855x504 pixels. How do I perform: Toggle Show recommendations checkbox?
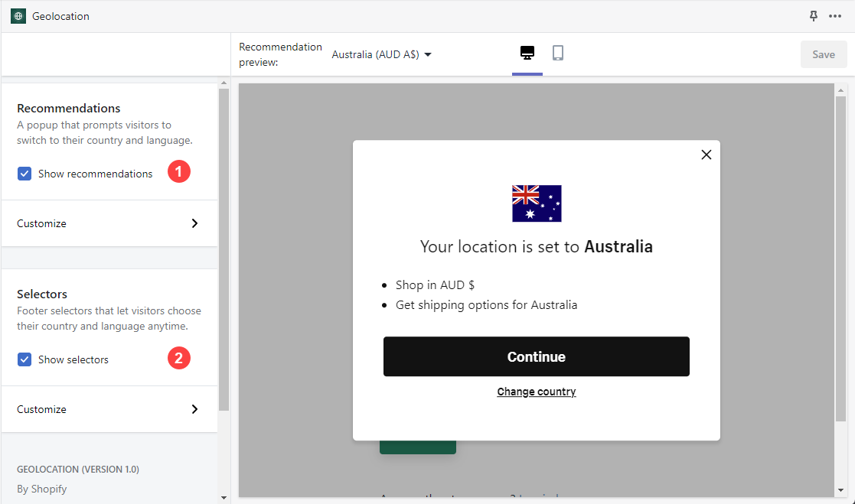24,174
